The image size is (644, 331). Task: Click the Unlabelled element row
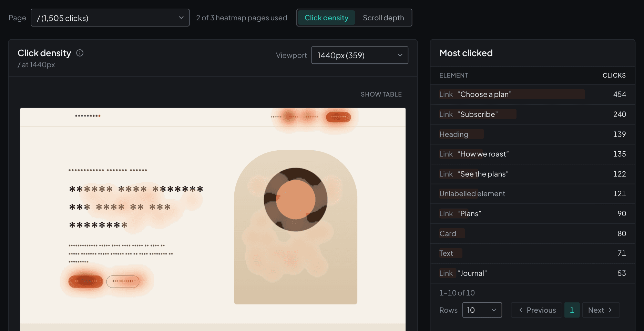coord(533,194)
